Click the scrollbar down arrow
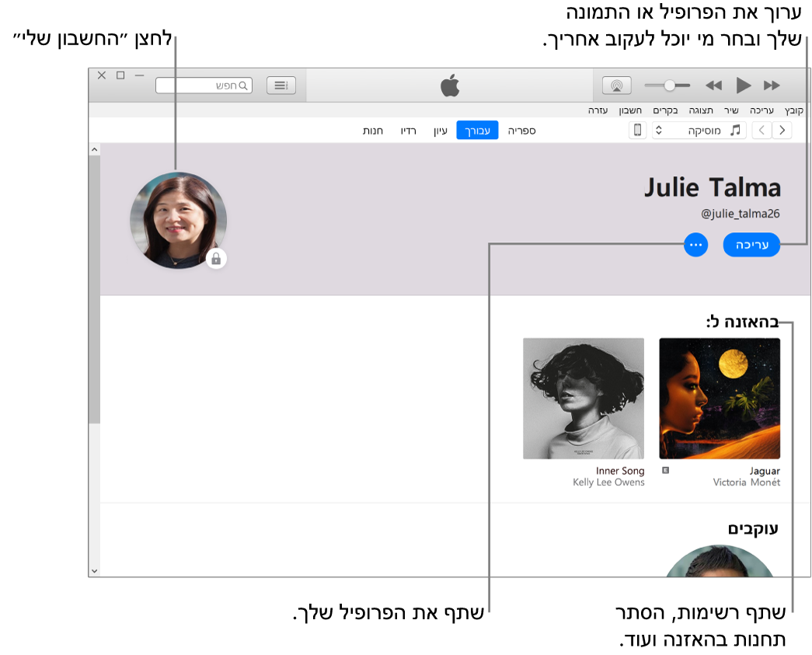The width and height of the screenshot is (812, 655). 94,571
